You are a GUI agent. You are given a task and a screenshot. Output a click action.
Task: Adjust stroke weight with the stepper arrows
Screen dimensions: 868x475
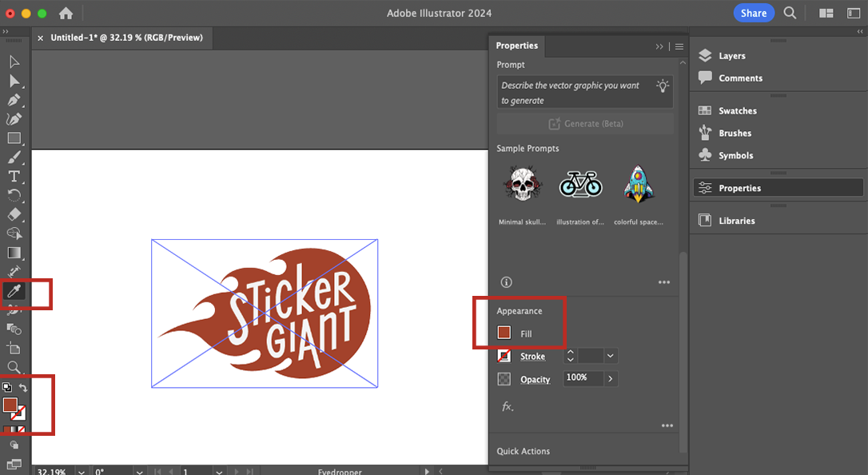click(x=570, y=356)
